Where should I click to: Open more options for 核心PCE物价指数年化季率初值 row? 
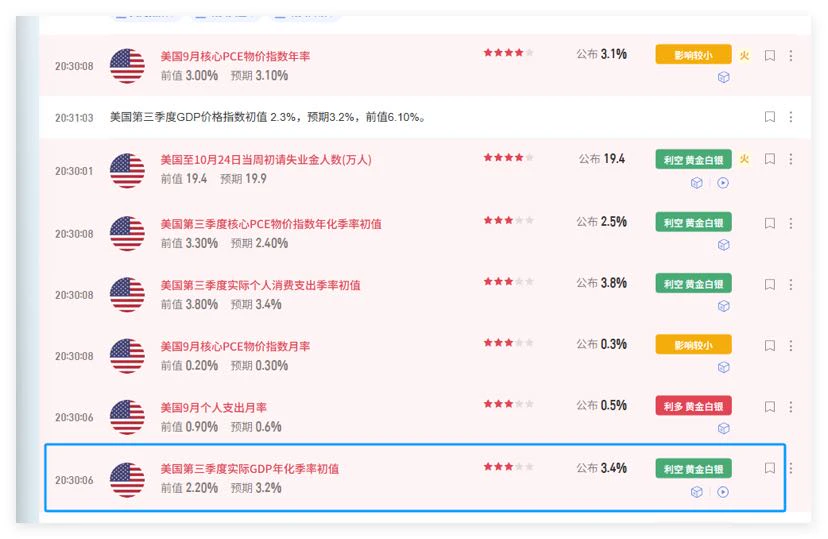click(x=791, y=223)
